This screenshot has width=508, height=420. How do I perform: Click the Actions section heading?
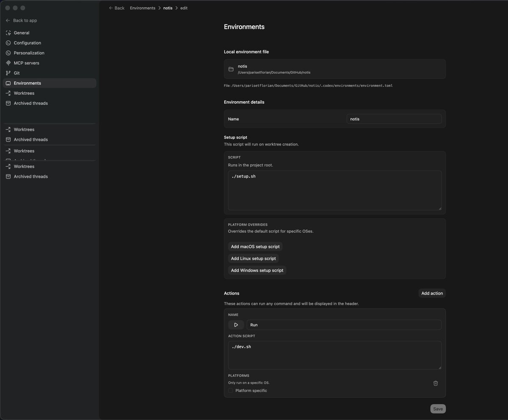click(232, 293)
